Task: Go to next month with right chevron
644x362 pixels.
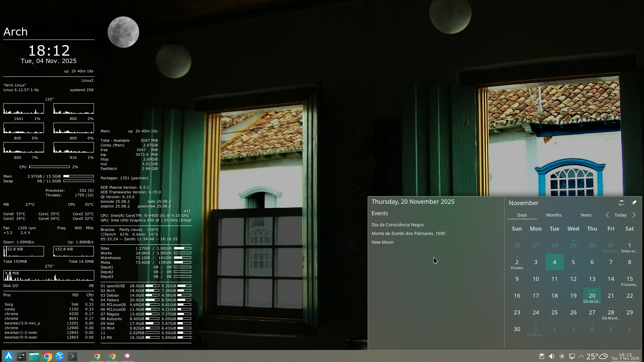Action: [634, 215]
